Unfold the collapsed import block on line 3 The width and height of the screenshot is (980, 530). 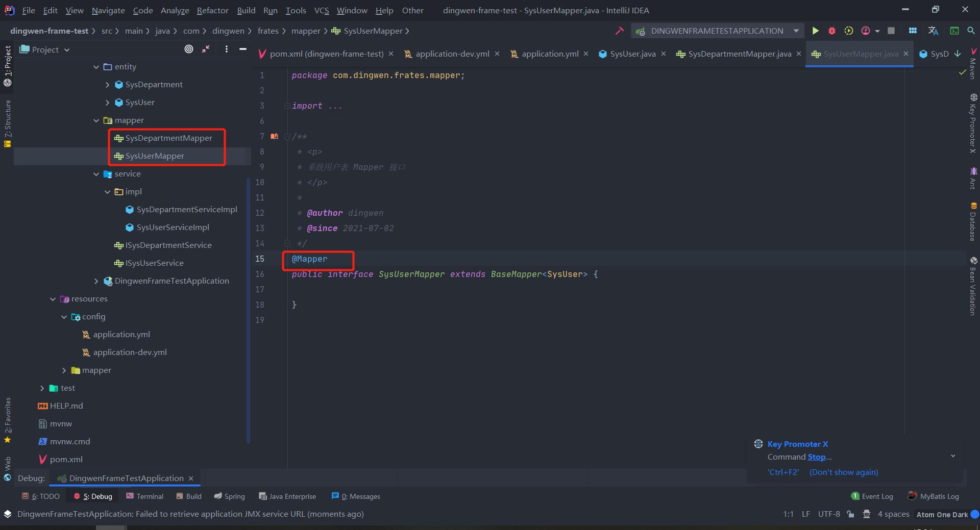287,106
